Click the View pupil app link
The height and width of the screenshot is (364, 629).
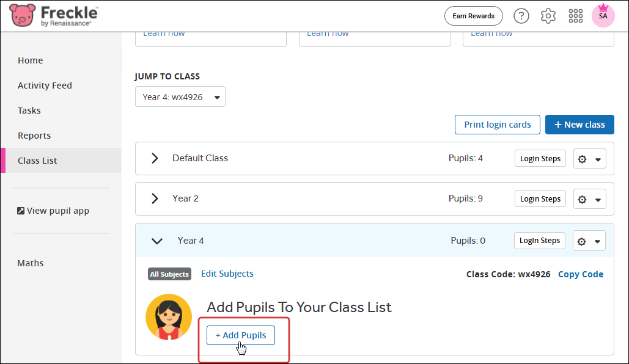point(53,211)
